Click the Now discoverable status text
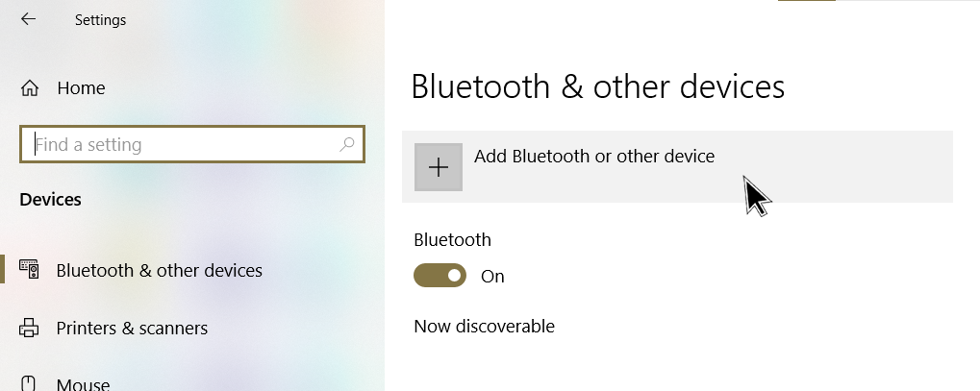Image resolution: width=980 pixels, height=391 pixels. coord(484,327)
